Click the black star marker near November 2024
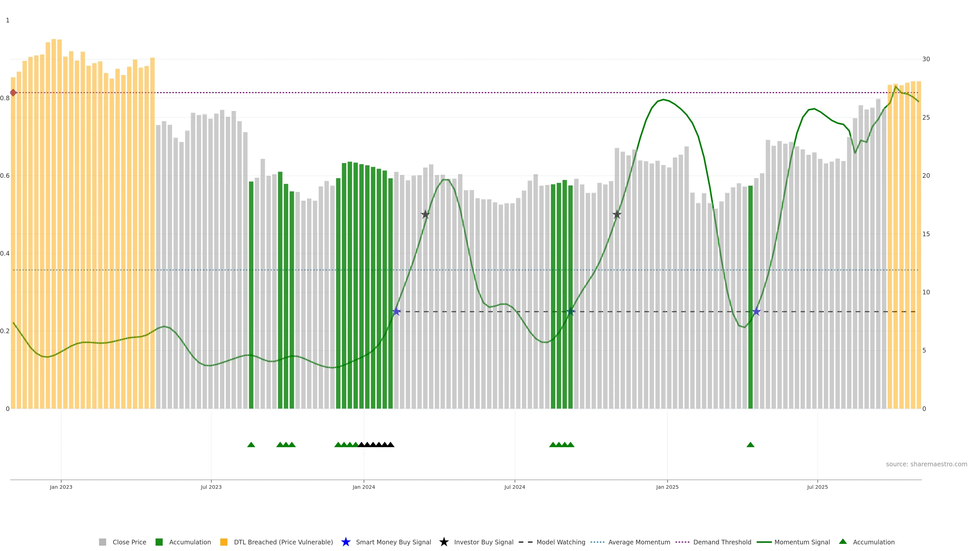The width and height of the screenshot is (980, 551). [x=617, y=215]
